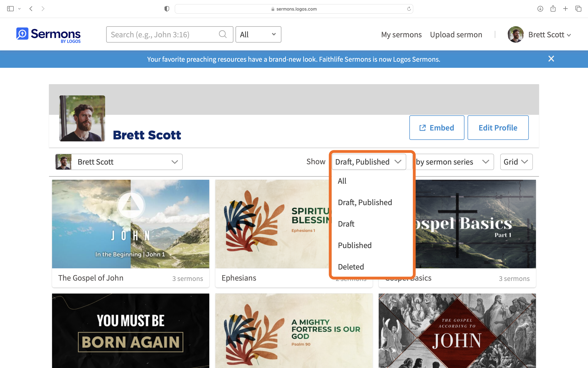Open the Safari downloads icon
This screenshot has width=588, height=368.
[x=540, y=9]
